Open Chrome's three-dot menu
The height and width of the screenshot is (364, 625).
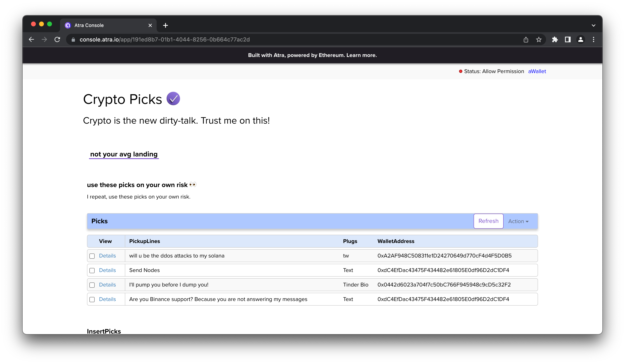tap(594, 39)
